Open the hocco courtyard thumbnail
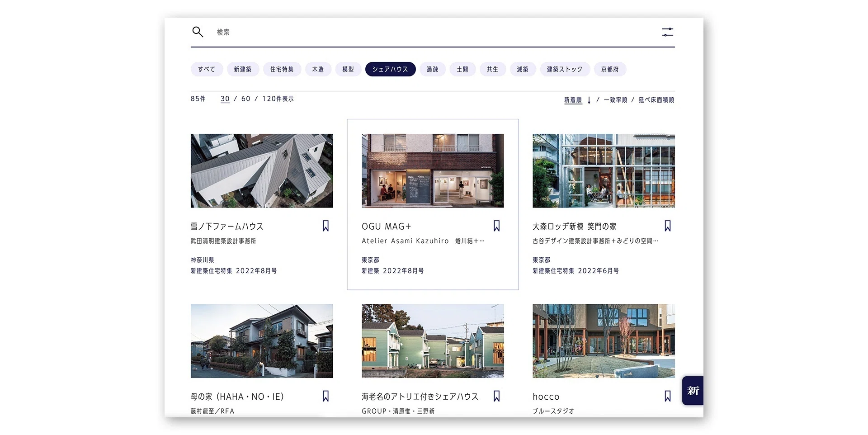 [x=604, y=341]
